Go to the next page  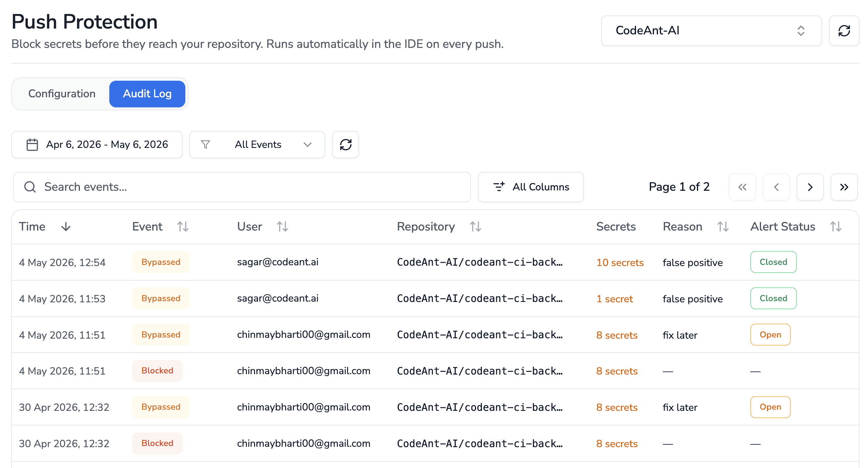tap(810, 187)
